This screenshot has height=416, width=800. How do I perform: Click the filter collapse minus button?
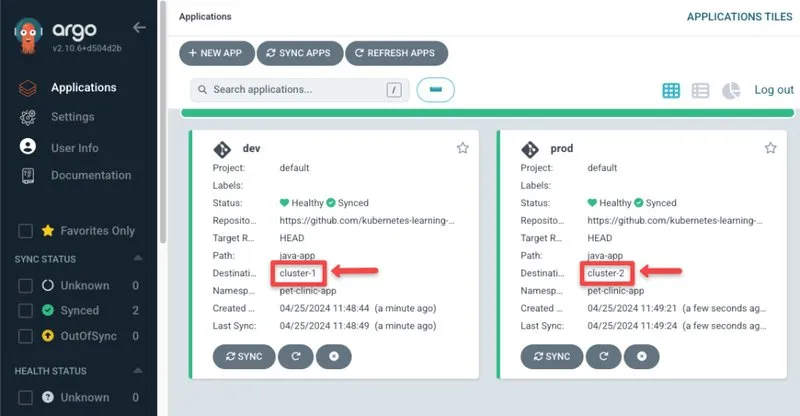coord(435,90)
